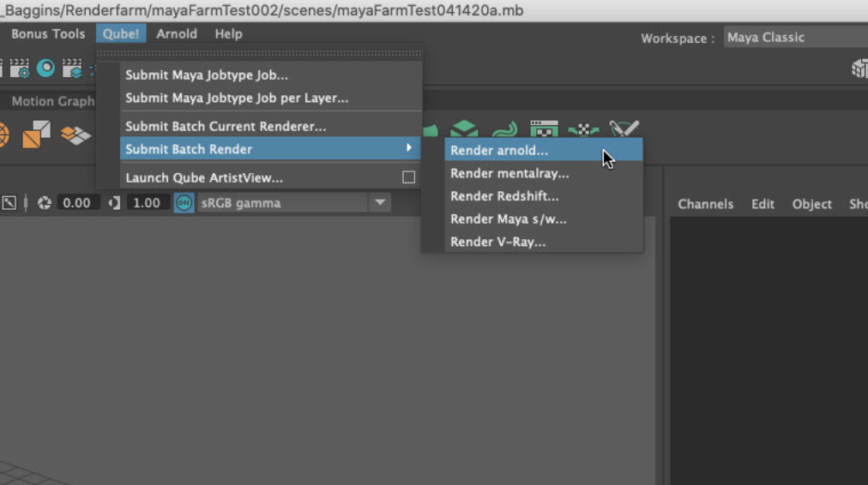Viewport: 868px width, 485px height.
Task: Open the sRGB gamma dropdown
Action: (x=379, y=203)
